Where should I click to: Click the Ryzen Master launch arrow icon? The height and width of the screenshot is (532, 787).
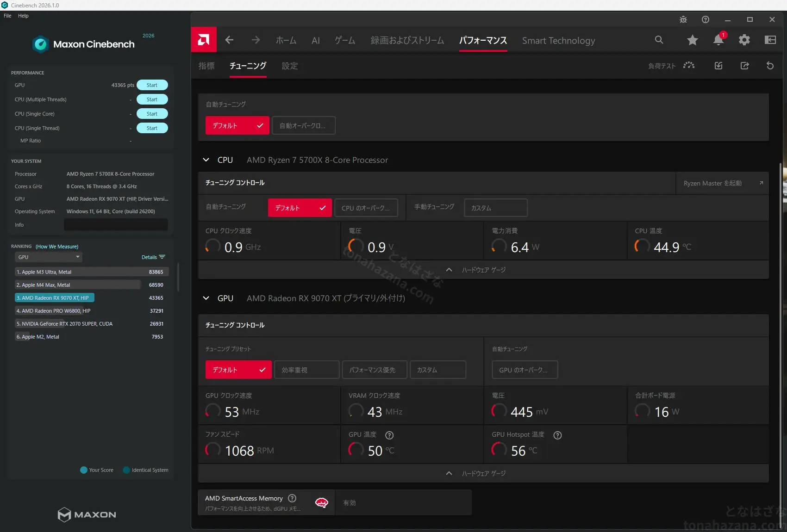coord(761,183)
